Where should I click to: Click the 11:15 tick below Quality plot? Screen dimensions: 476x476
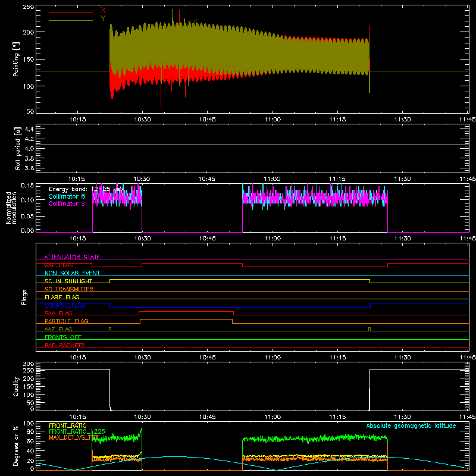pyautogui.click(x=337, y=417)
